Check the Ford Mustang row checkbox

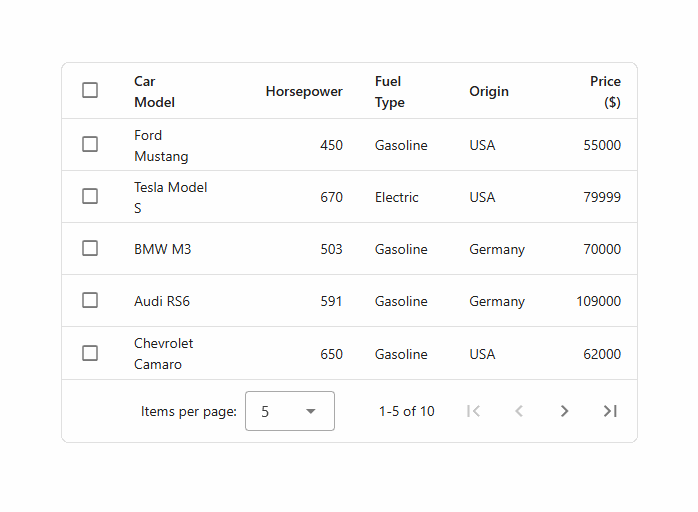[90, 145]
